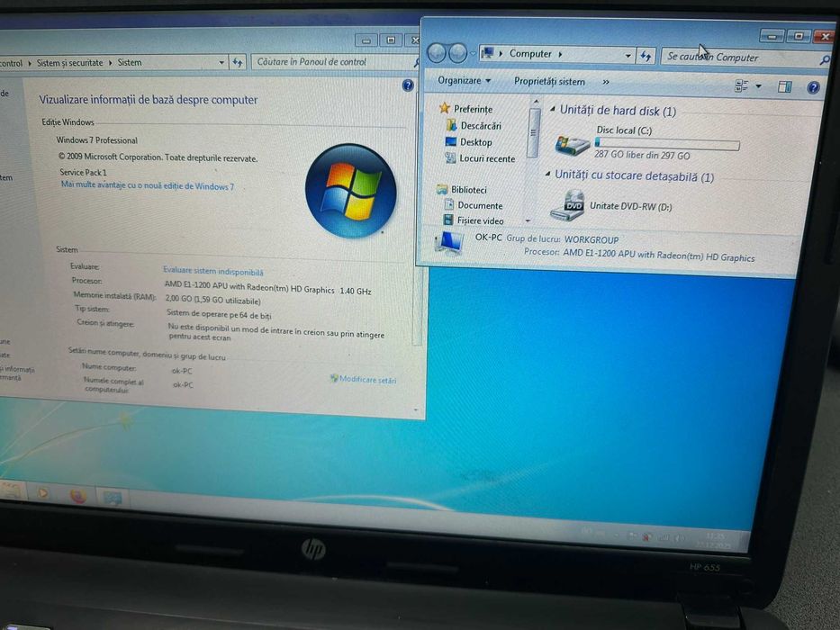
Task: Click the Locuri recente icon
Action: [450, 157]
